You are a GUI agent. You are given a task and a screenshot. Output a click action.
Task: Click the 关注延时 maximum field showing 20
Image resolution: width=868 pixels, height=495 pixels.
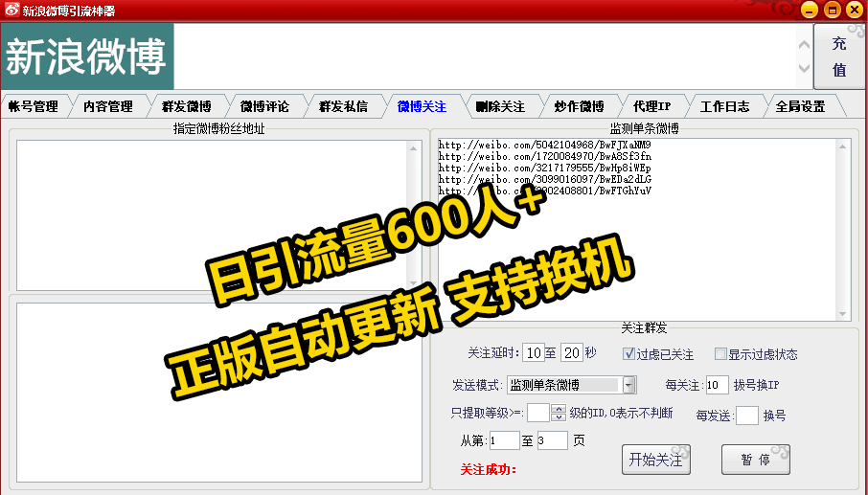click(x=572, y=352)
